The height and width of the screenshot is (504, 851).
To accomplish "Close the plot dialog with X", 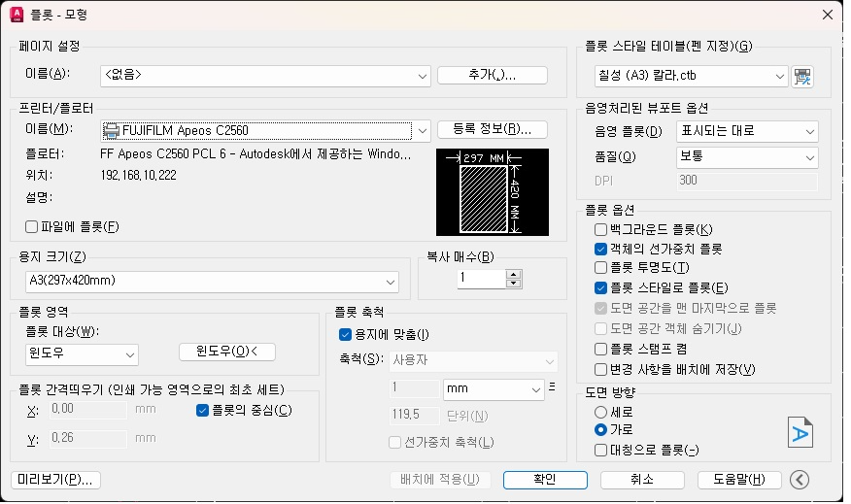I will [827, 15].
